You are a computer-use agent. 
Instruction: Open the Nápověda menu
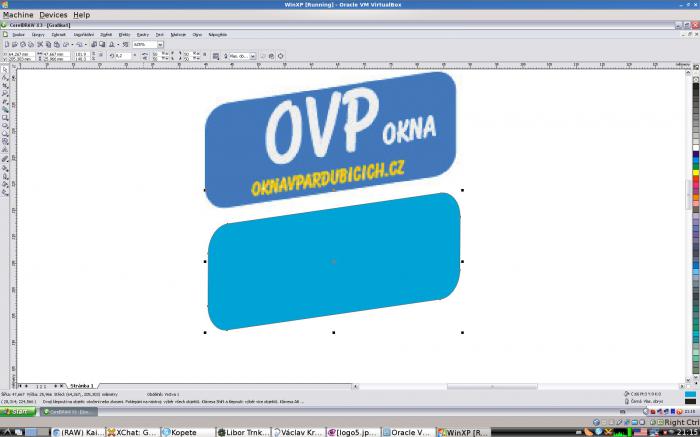click(217, 34)
